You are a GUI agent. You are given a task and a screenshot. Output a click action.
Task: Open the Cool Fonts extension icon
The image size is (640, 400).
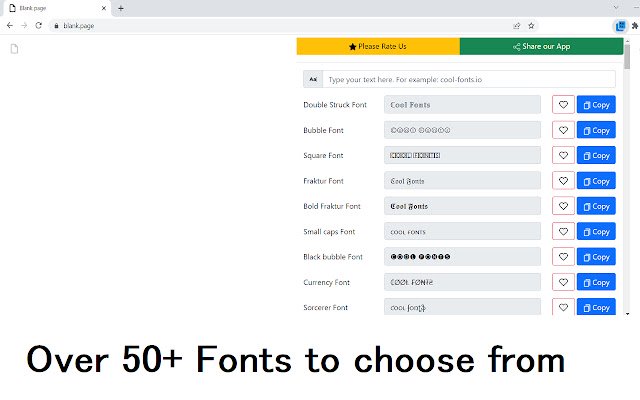tap(620, 26)
